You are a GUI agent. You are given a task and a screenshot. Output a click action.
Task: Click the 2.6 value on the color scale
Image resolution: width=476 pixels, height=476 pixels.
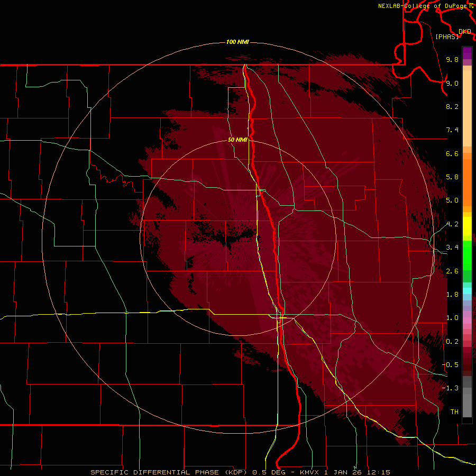click(x=452, y=271)
